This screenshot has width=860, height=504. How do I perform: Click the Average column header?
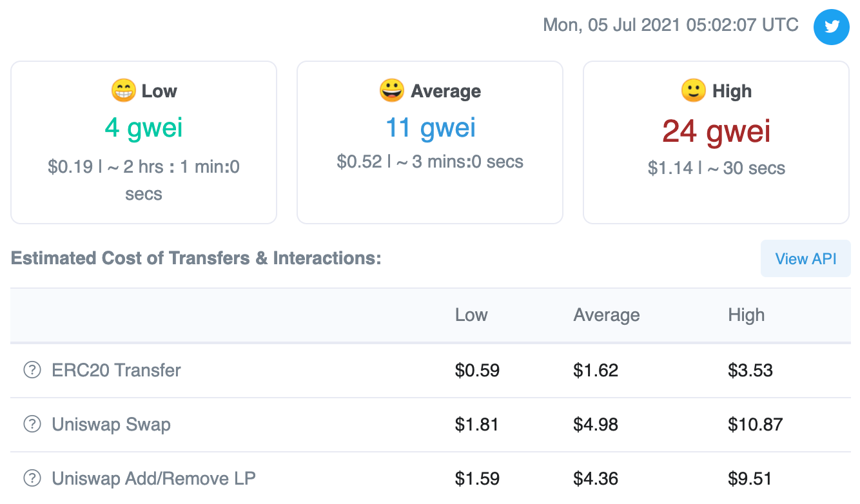607,315
